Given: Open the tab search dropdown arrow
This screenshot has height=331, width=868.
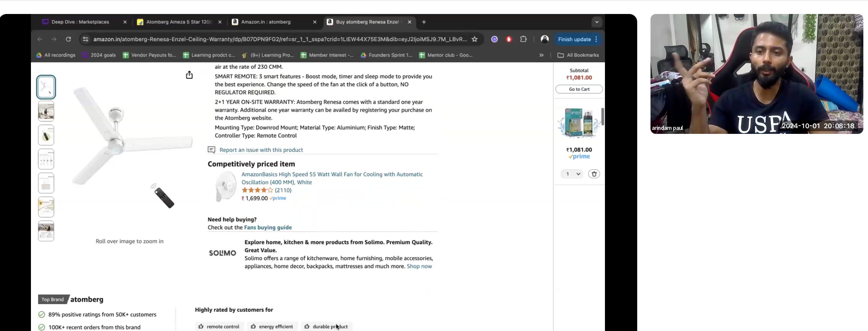Looking at the screenshot, I should 597,22.
